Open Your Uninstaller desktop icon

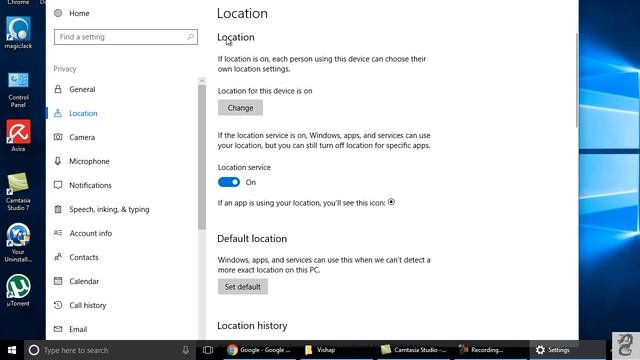(18, 243)
